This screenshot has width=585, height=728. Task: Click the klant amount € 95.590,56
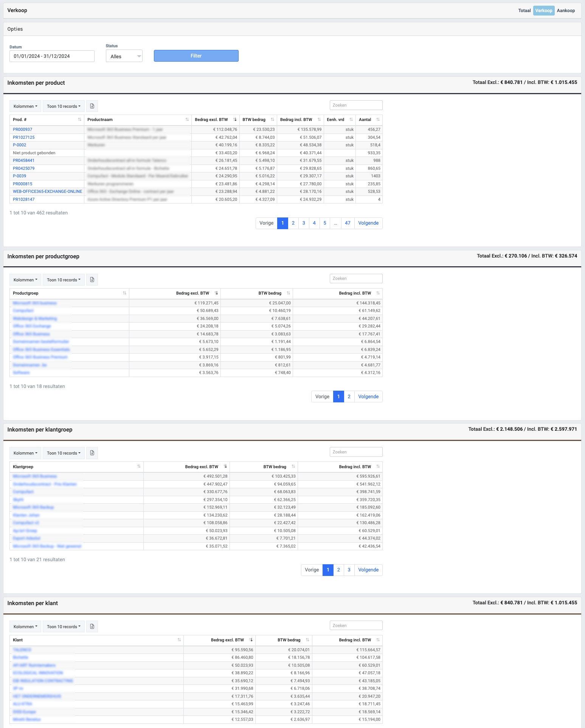coord(242,650)
